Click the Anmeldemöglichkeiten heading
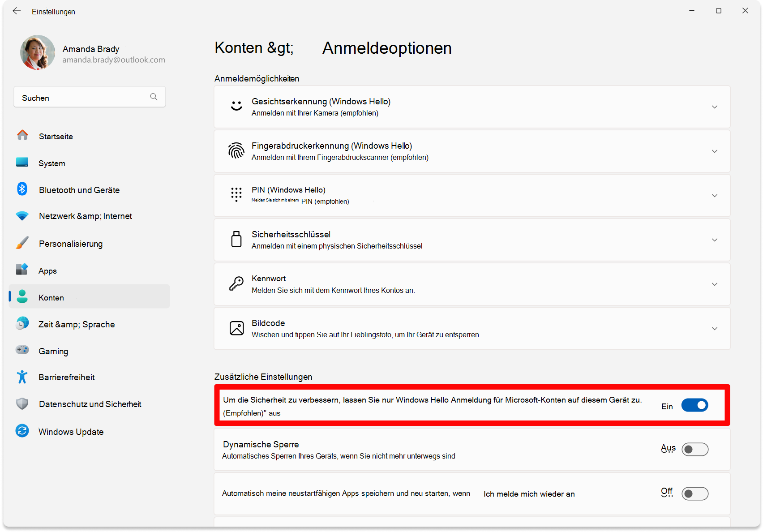Viewport: 763px width, 532px height. pos(257,78)
